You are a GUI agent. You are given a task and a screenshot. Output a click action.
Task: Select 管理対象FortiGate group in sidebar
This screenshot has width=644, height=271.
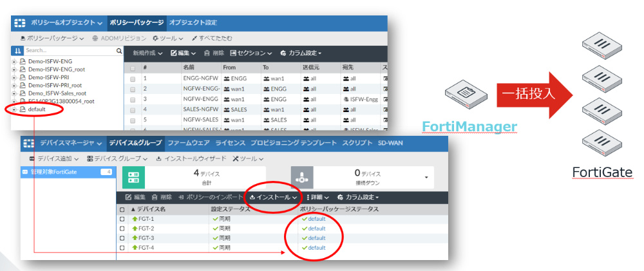coord(68,172)
